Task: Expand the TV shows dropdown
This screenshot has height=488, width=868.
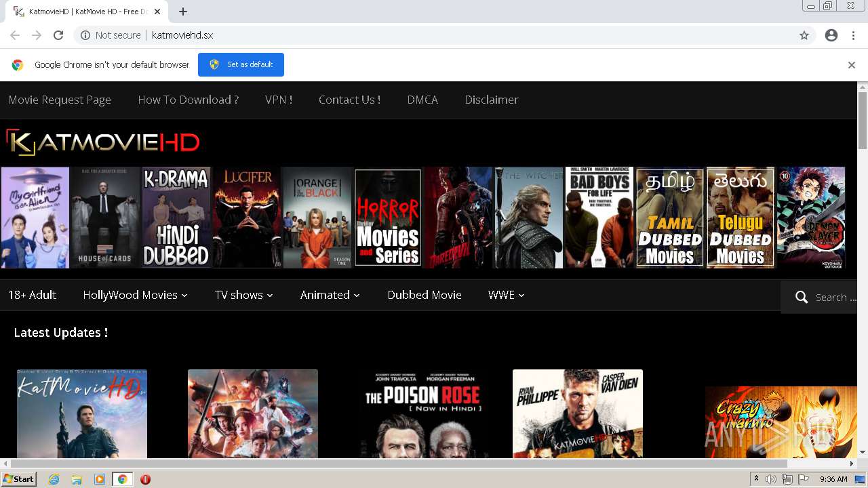Action: 243,295
